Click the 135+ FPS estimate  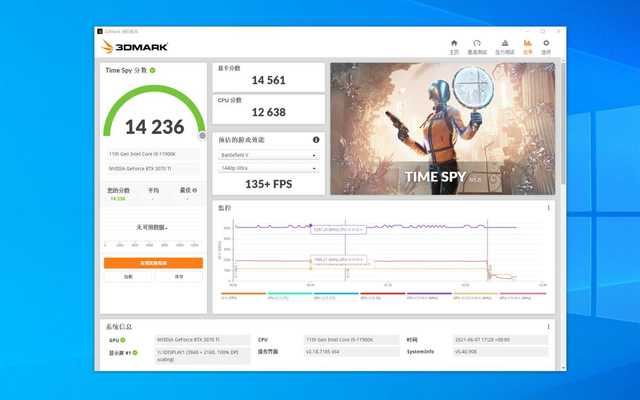click(x=269, y=184)
